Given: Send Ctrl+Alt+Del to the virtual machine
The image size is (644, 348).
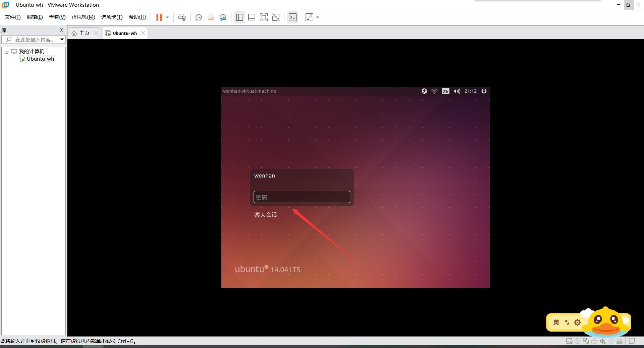Looking at the screenshot, I should point(182,17).
